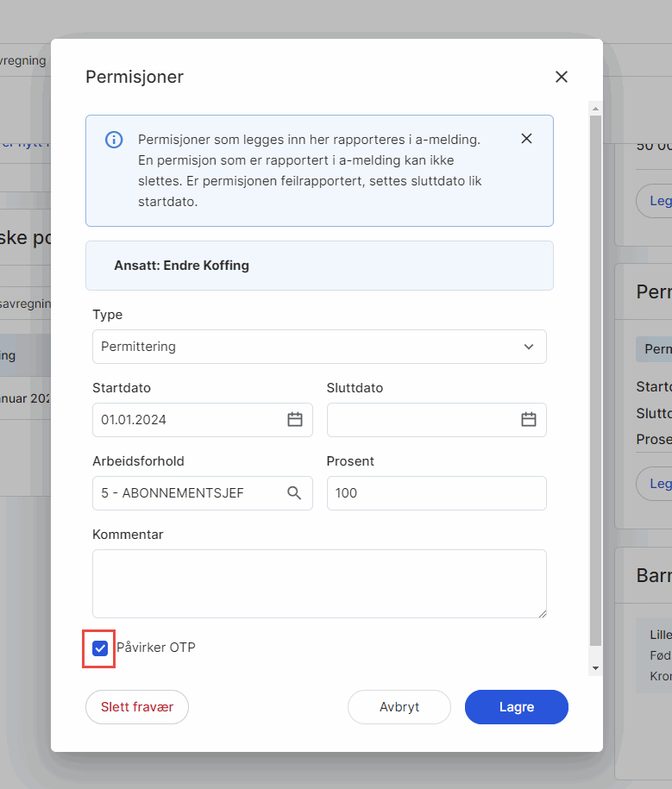Click into the empty Sluttdato field
Image resolution: width=672 pixels, height=789 pixels.
(x=423, y=420)
